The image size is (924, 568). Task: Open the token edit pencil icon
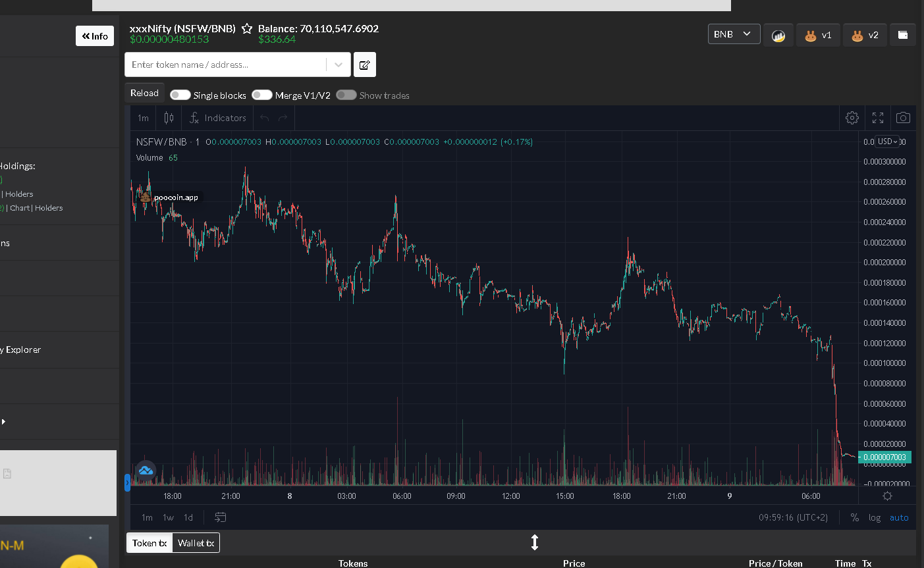[365, 65]
